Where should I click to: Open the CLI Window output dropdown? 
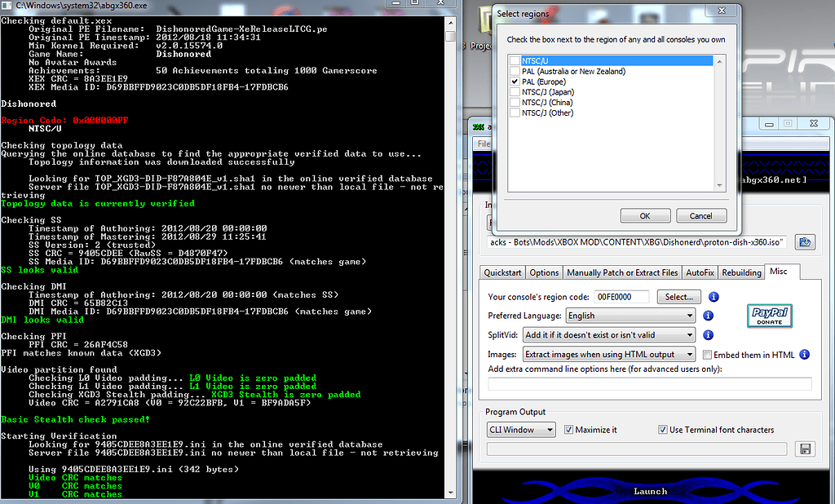(x=520, y=430)
